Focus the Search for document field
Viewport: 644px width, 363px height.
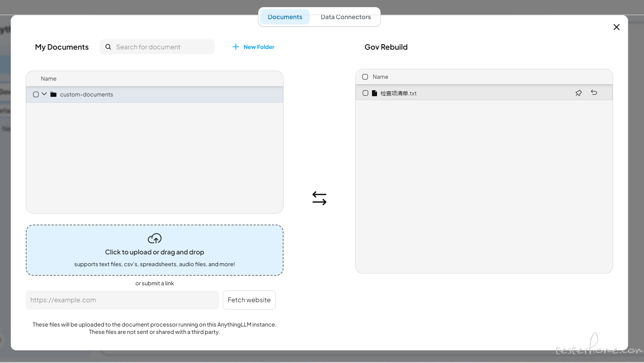[162, 47]
